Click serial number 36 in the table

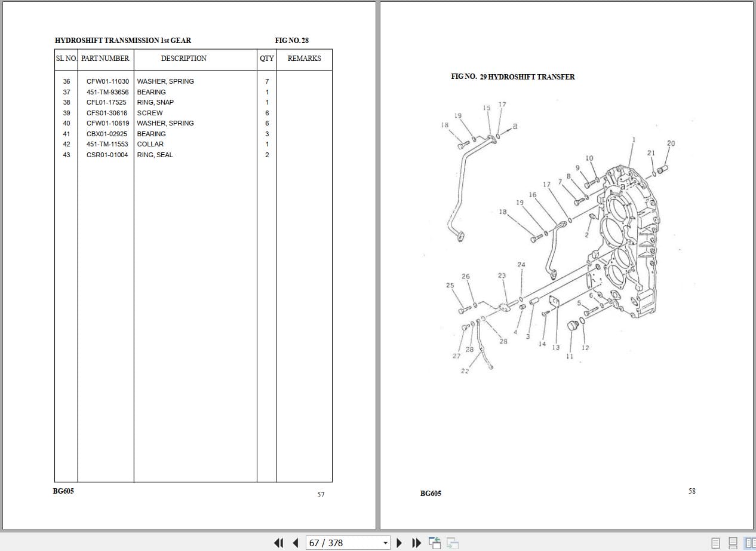coord(66,81)
